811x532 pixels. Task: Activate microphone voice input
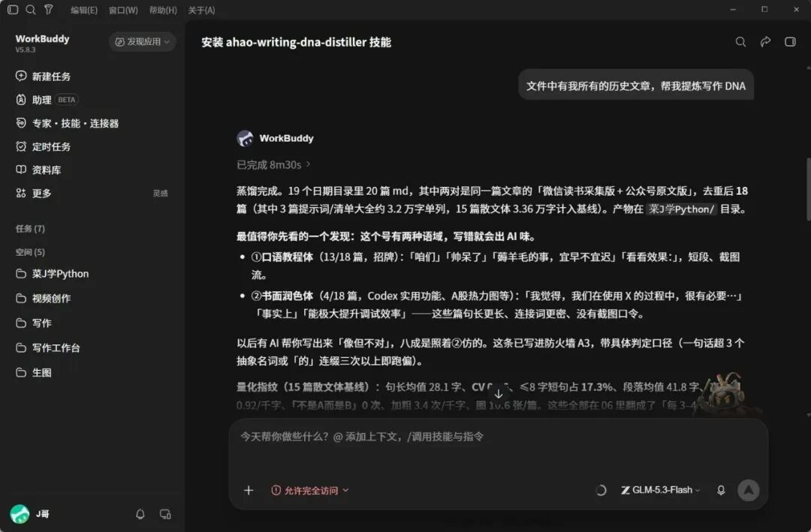[721, 490]
